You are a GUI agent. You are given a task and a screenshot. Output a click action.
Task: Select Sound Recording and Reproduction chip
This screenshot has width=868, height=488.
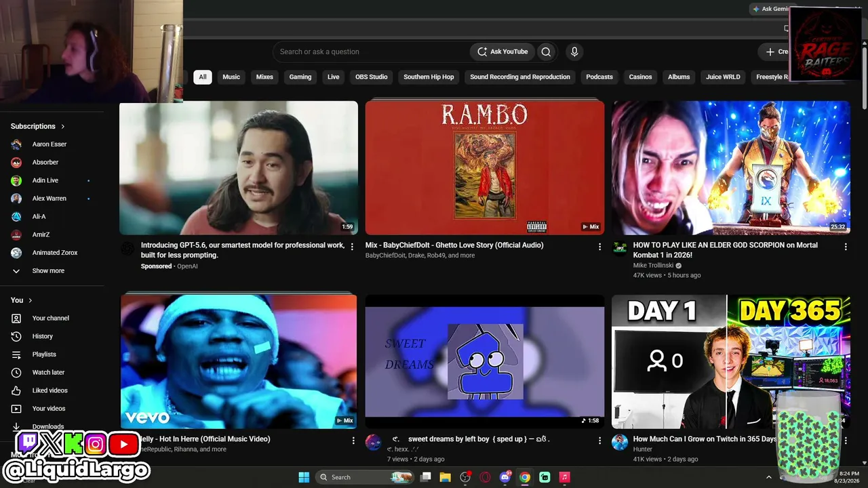[520, 77]
